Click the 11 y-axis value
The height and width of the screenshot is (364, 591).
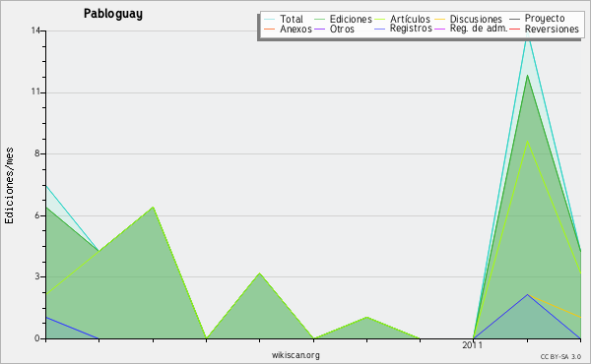point(35,92)
